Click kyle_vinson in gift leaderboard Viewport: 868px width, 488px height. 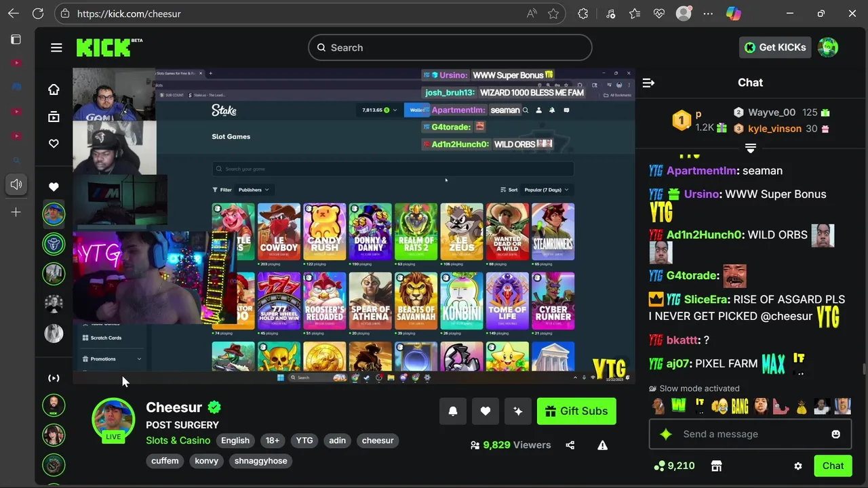[x=774, y=128]
